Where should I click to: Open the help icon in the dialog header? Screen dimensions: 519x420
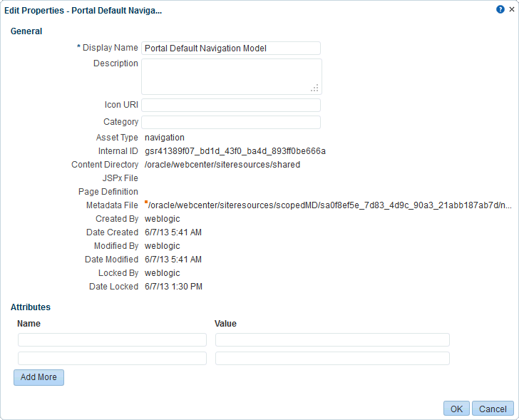500,9
